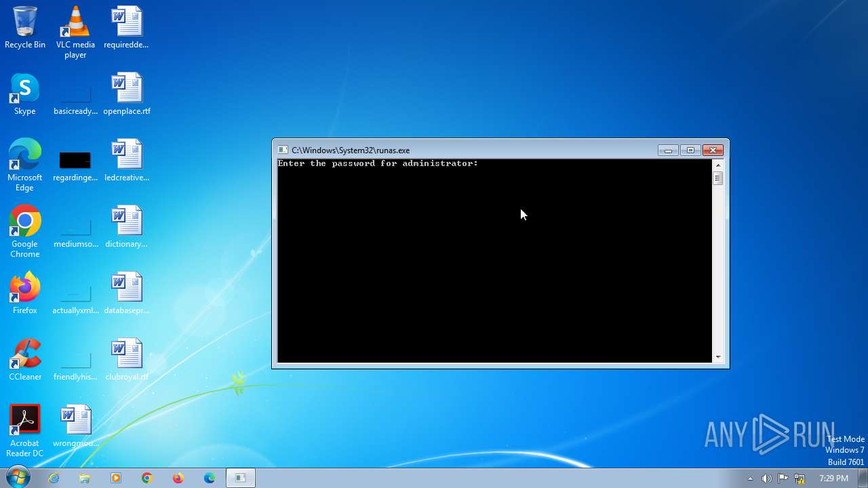
Task: Click the console vertical scrollbar thumb
Action: click(717, 178)
